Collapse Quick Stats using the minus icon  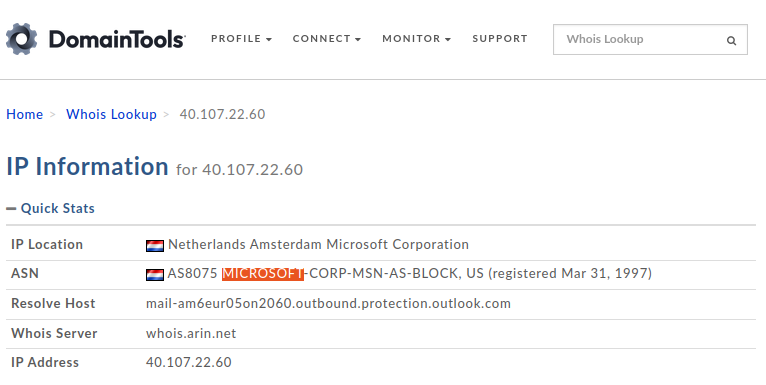[x=11, y=209]
